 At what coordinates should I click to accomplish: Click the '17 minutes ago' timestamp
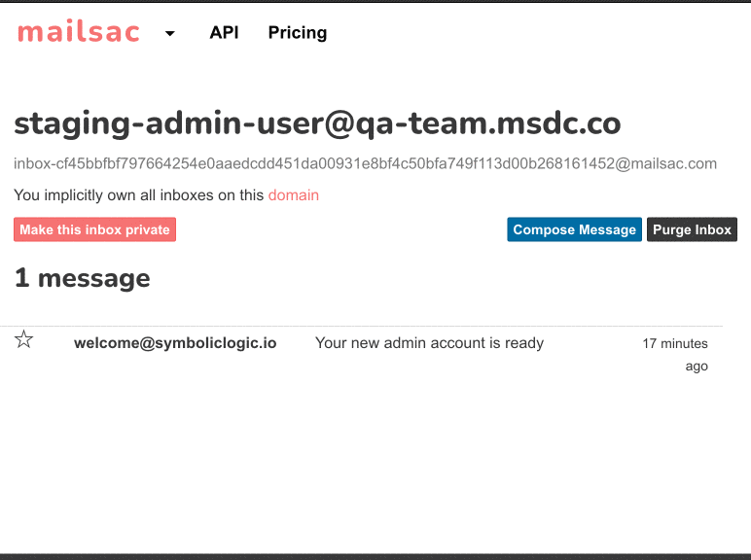(x=675, y=355)
